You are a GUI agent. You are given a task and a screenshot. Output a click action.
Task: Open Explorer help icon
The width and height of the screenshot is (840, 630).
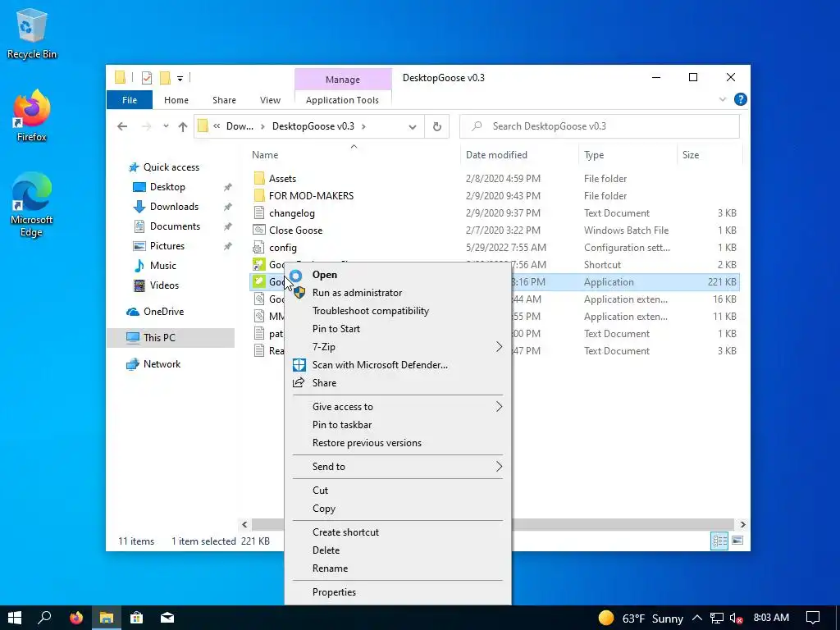pyautogui.click(x=741, y=99)
